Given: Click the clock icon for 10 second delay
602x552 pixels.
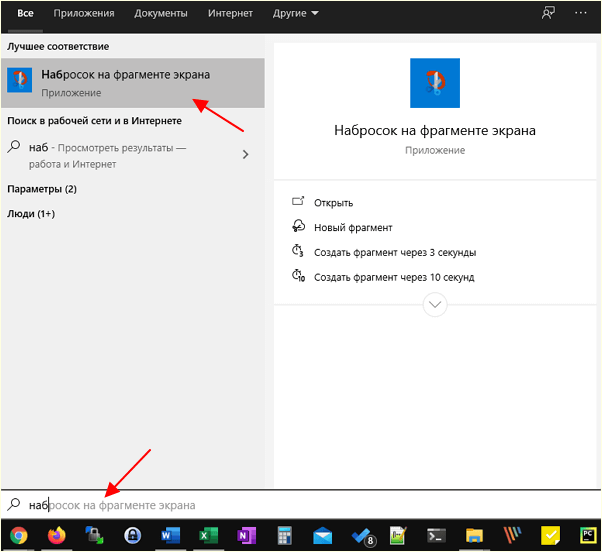Looking at the screenshot, I should click(298, 276).
